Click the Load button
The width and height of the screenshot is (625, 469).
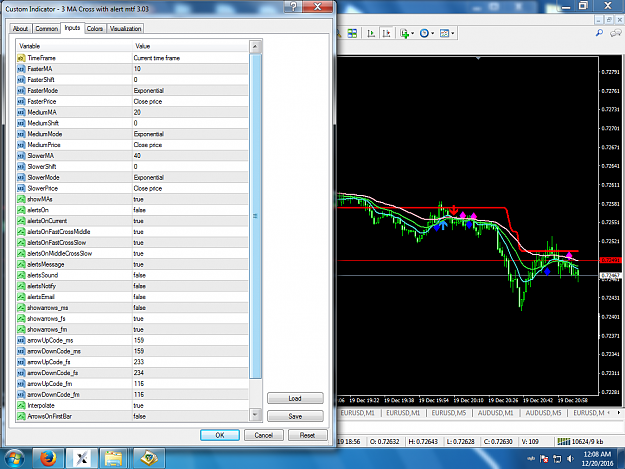pos(295,398)
